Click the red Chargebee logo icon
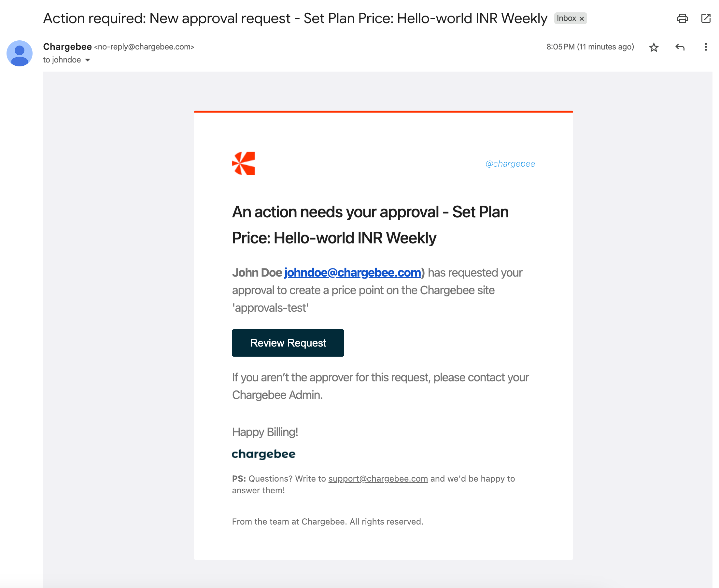Viewport: 719px width, 588px height. coord(243,163)
